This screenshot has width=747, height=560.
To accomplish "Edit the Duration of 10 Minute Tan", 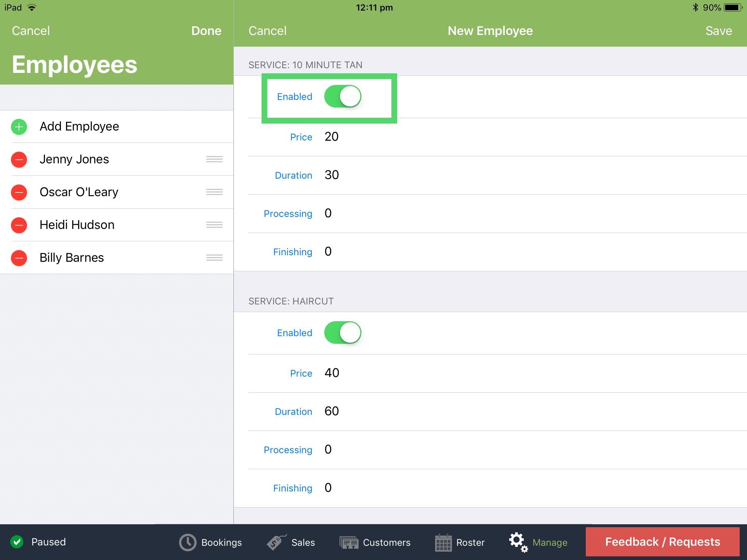I will [331, 175].
